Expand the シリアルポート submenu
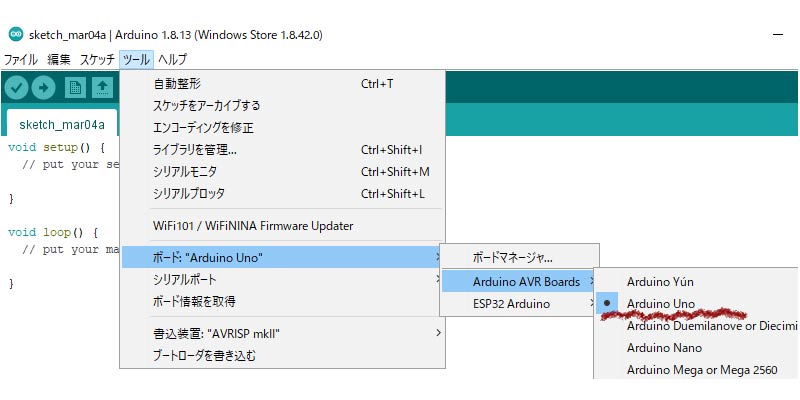 coord(282,279)
